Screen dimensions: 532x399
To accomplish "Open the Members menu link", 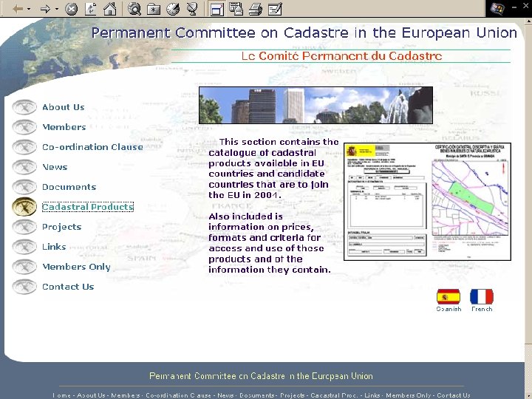I will [x=64, y=127].
